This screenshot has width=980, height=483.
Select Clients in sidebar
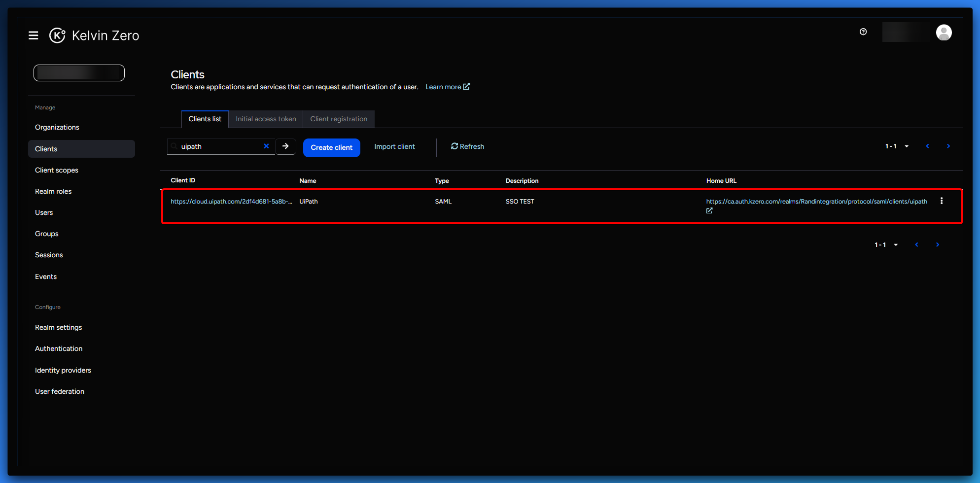click(81, 149)
